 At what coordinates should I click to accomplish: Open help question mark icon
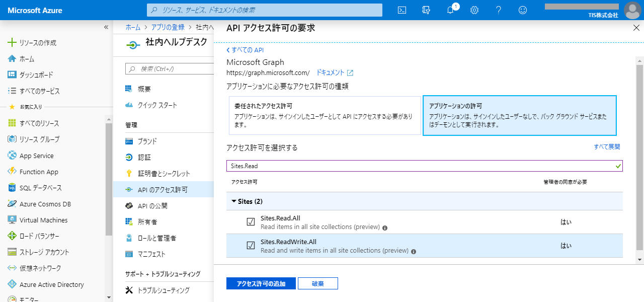point(499,10)
